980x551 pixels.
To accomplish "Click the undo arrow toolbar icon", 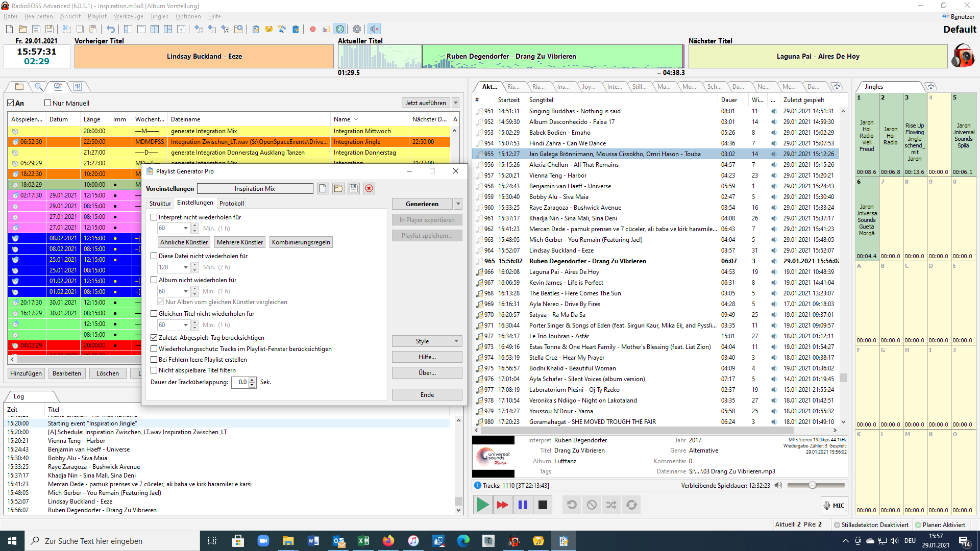I will (x=111, y=29).
